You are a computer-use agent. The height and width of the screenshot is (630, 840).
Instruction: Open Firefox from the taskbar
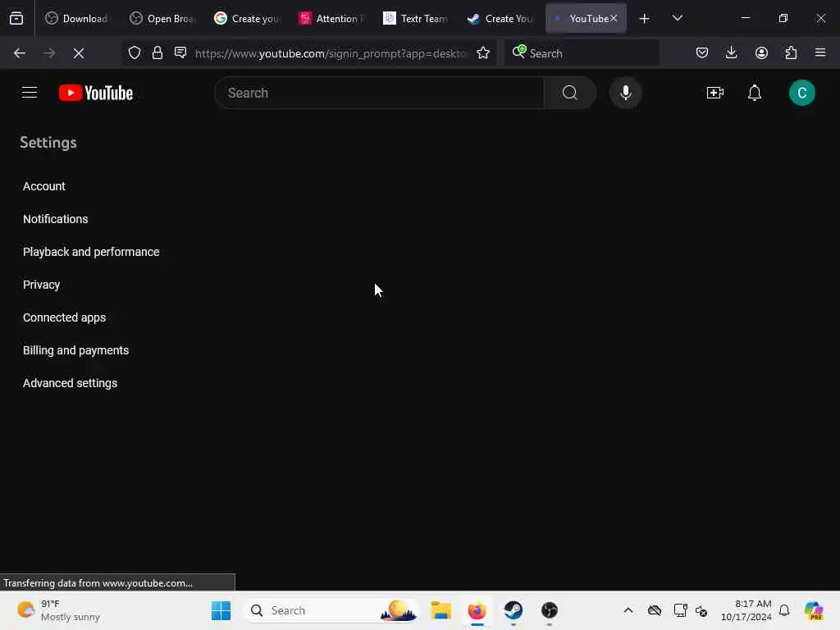477,610
